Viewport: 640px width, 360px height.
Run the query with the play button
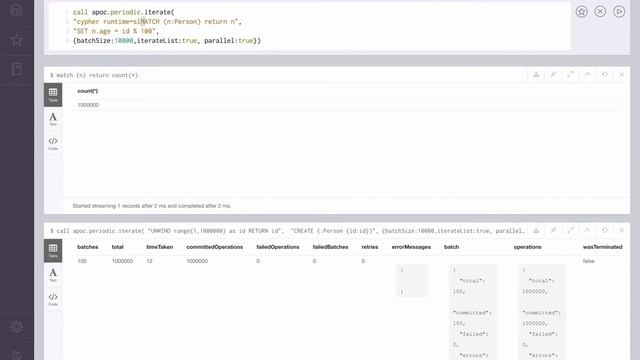(619, 11)
